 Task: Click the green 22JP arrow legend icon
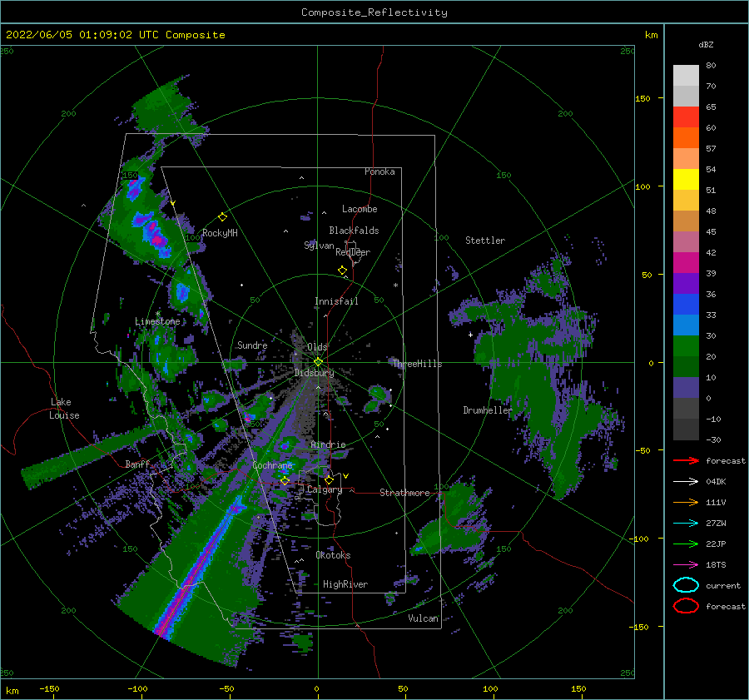coord(686,544)
